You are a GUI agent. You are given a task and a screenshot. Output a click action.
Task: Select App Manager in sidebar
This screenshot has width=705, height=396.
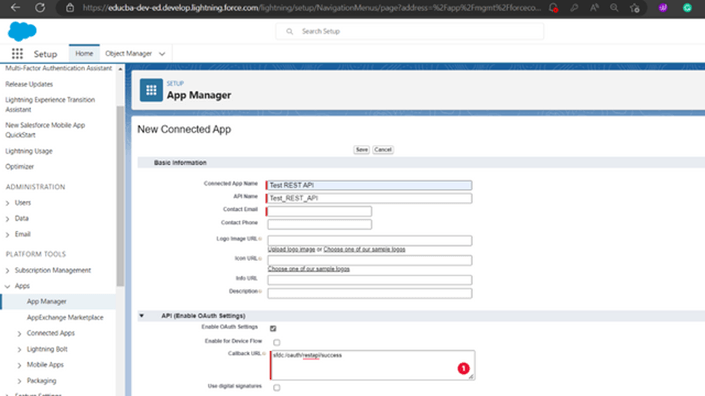pyautogui.click(x=47, y=302)
